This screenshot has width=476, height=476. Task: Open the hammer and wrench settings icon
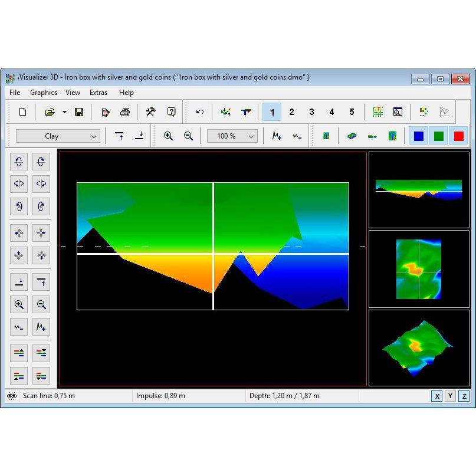click(150, 112)
